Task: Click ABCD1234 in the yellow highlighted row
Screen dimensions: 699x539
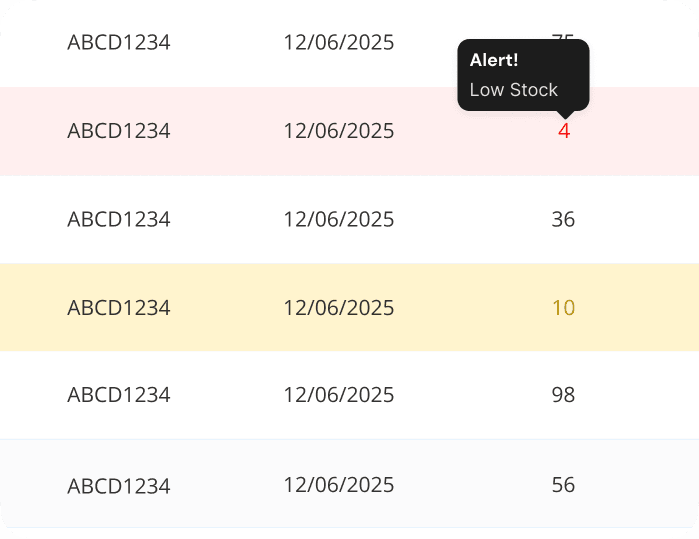Action: [x=119, y=307]
